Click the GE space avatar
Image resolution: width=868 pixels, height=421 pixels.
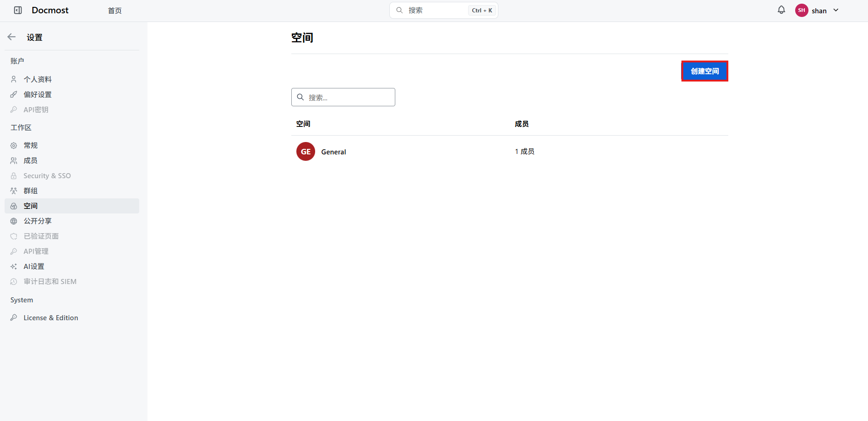tap(306, 152)
